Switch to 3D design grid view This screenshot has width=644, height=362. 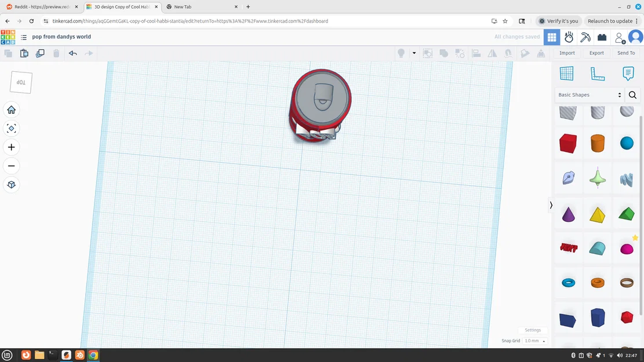point(552,37)
